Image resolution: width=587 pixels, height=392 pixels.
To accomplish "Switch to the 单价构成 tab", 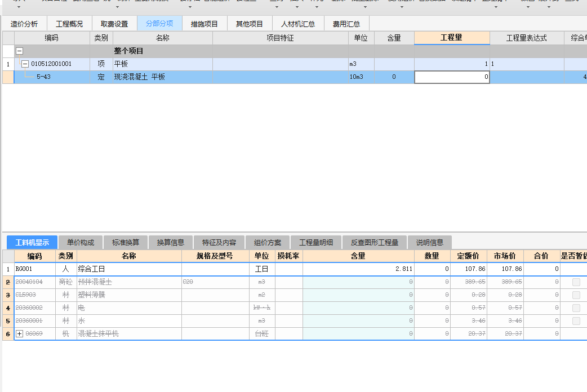I will click(x=81, y=243).
